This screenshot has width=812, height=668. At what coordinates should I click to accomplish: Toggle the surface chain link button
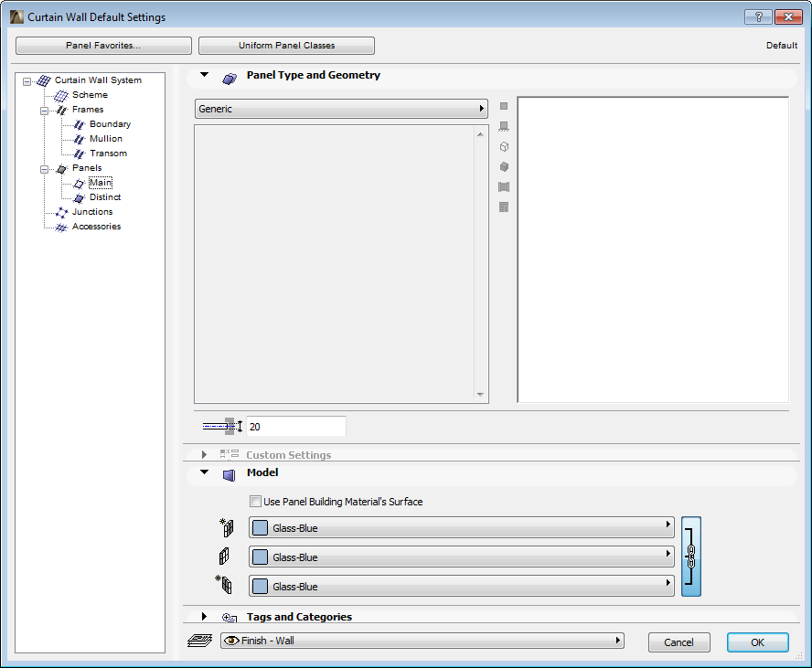690,557
